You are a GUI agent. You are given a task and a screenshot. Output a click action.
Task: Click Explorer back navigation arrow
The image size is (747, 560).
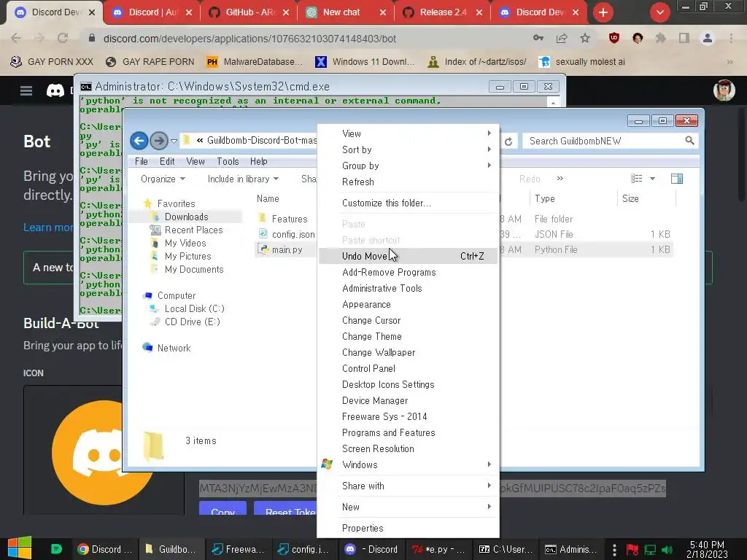pos(139,141)
